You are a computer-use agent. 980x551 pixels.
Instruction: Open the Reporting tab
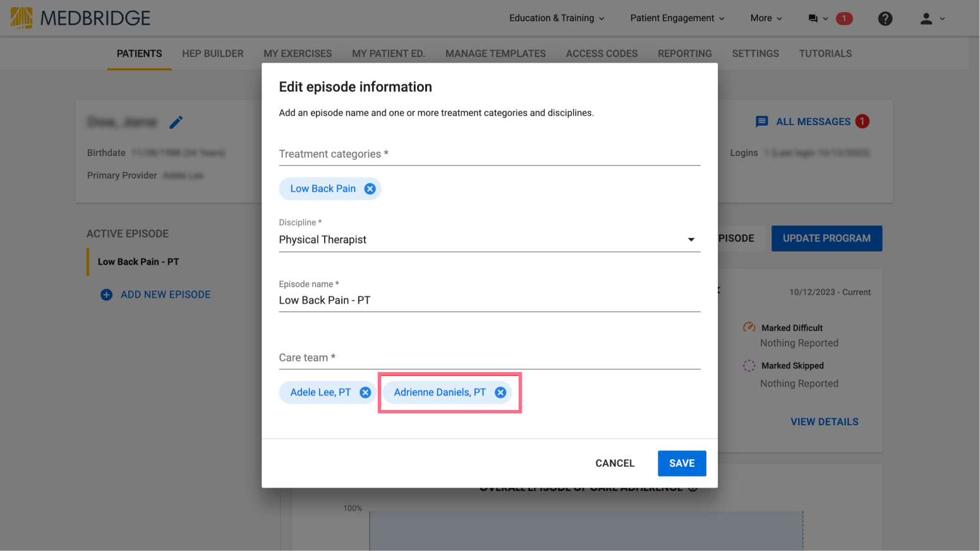click(x=685, y=54)
